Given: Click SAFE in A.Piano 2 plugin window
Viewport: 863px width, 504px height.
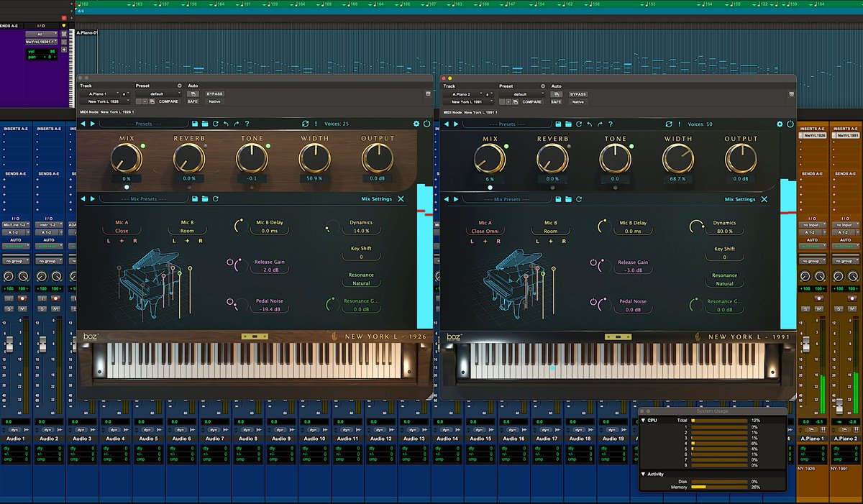Looking at the screenshot, I should click(x=556, y=101).
